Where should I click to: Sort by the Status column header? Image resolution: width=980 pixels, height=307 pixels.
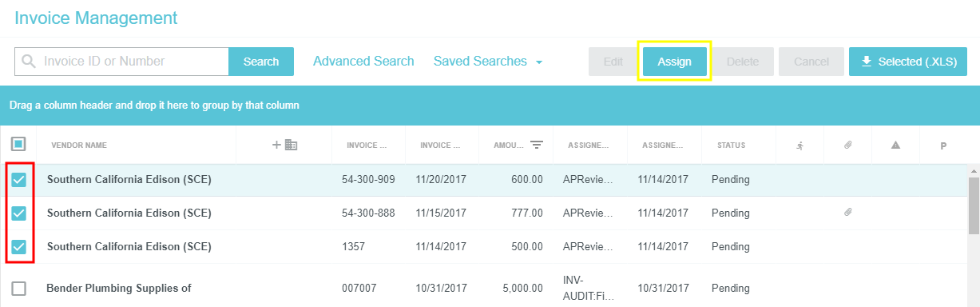coord(731,146)
